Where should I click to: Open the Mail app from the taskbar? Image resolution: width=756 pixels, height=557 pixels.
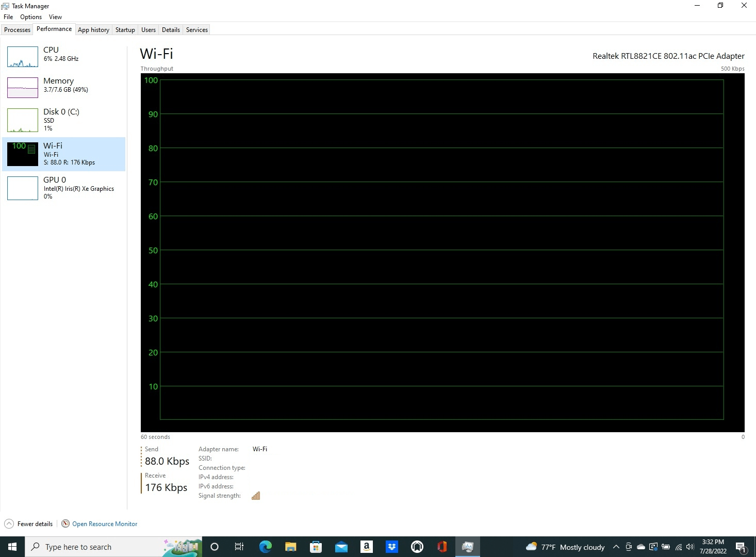pos(341,547)
